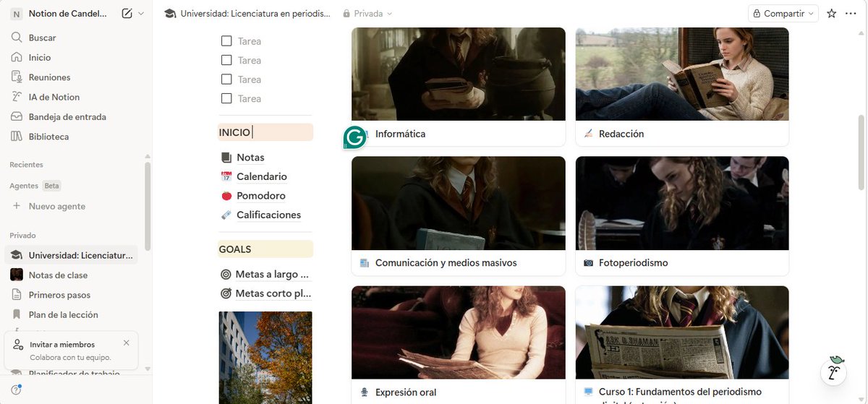868x404 pixels.
Task: Open Comunicación y medios masivos card
Action: point(459,216)
